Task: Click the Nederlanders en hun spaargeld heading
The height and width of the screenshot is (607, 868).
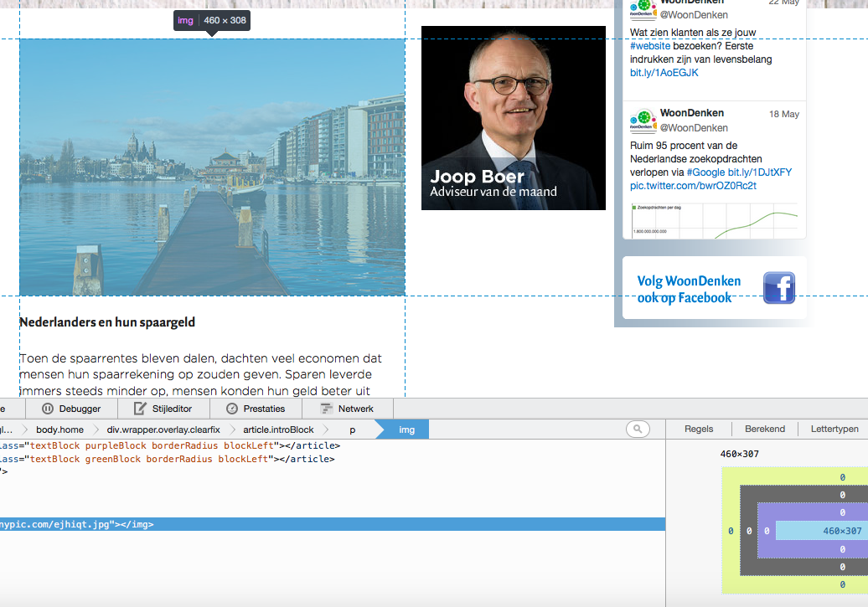Action: 107,322
